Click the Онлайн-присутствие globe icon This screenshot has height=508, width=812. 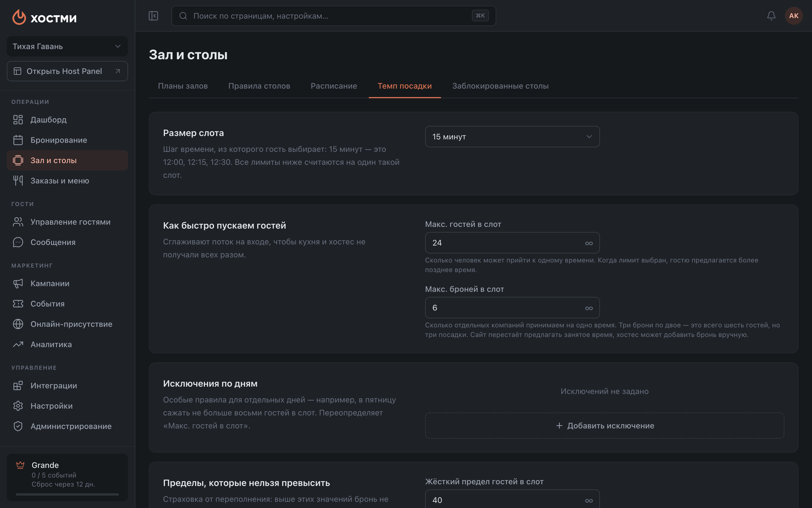point(18,324)
